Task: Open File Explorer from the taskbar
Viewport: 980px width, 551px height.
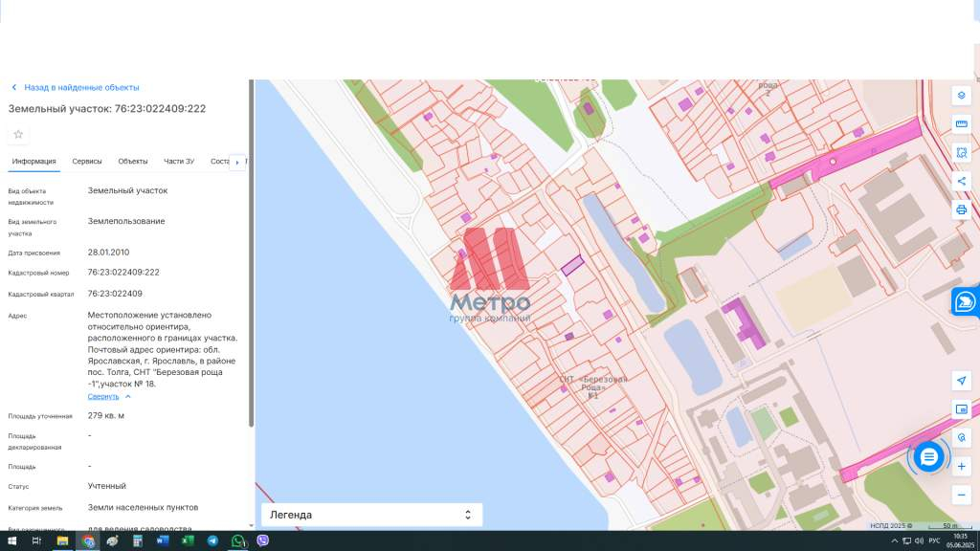Action: 62,541
